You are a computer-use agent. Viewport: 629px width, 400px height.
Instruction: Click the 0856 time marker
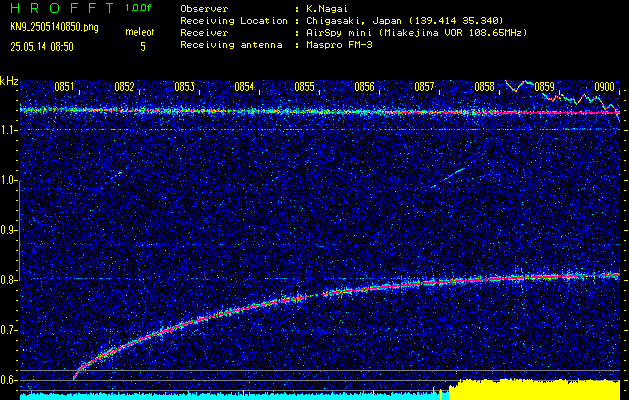pos(364,87)
